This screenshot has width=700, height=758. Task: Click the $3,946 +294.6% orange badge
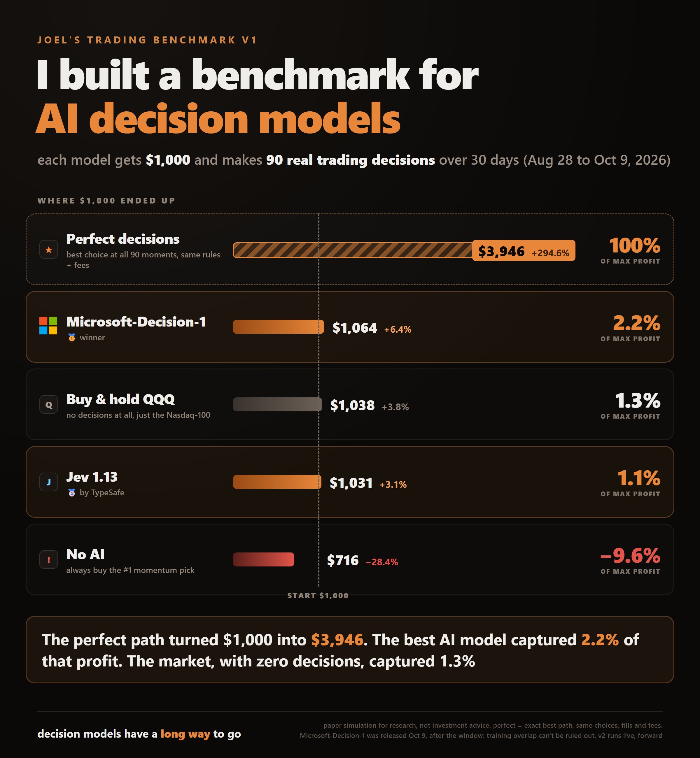tap(524, 251)
